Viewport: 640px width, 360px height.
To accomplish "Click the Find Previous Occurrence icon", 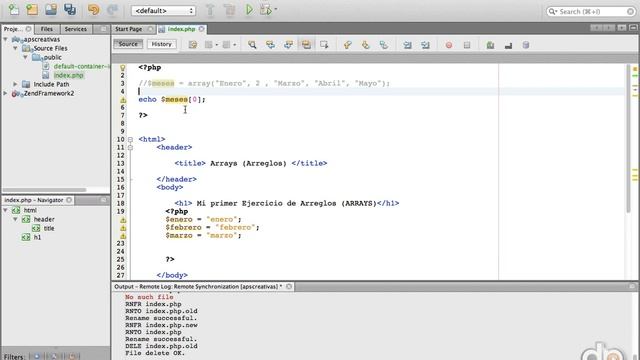I will (270, 45).
